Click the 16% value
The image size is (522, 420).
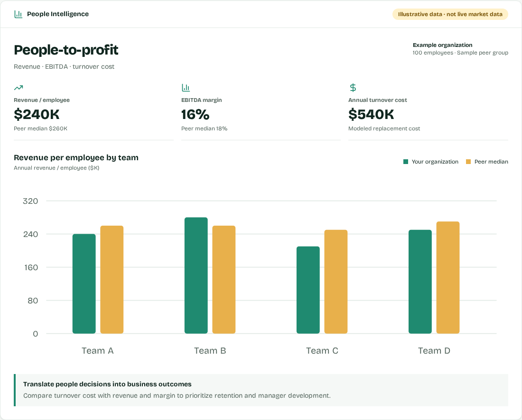click(x=196, y=114)
